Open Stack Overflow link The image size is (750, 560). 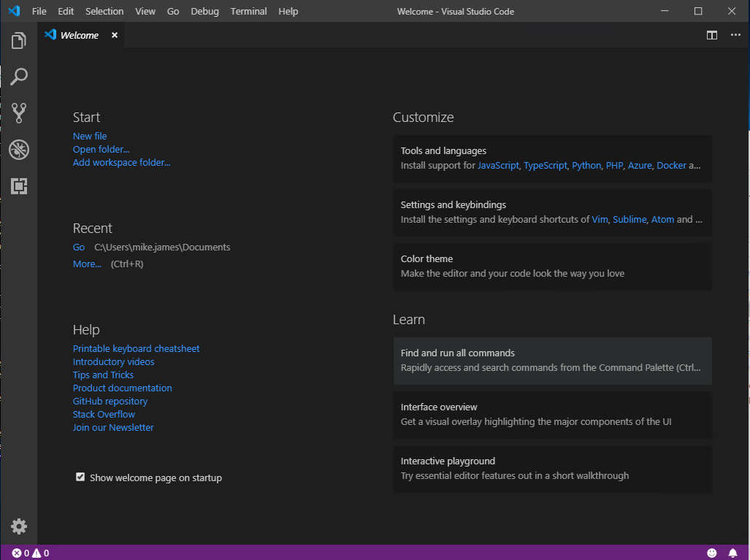point(104,415)
